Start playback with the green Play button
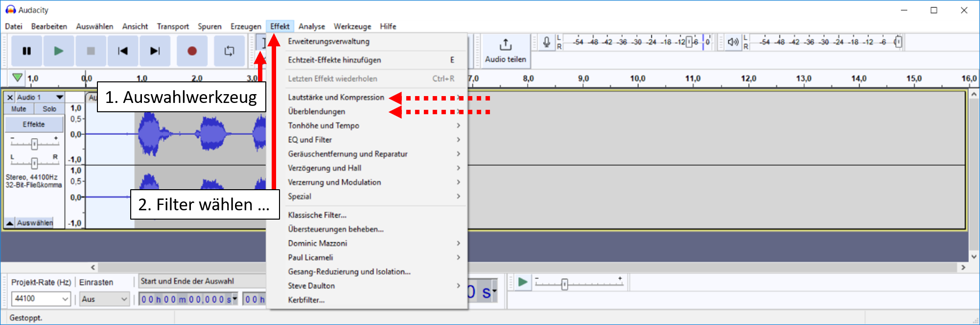980x325 pixels. (58, 51)
